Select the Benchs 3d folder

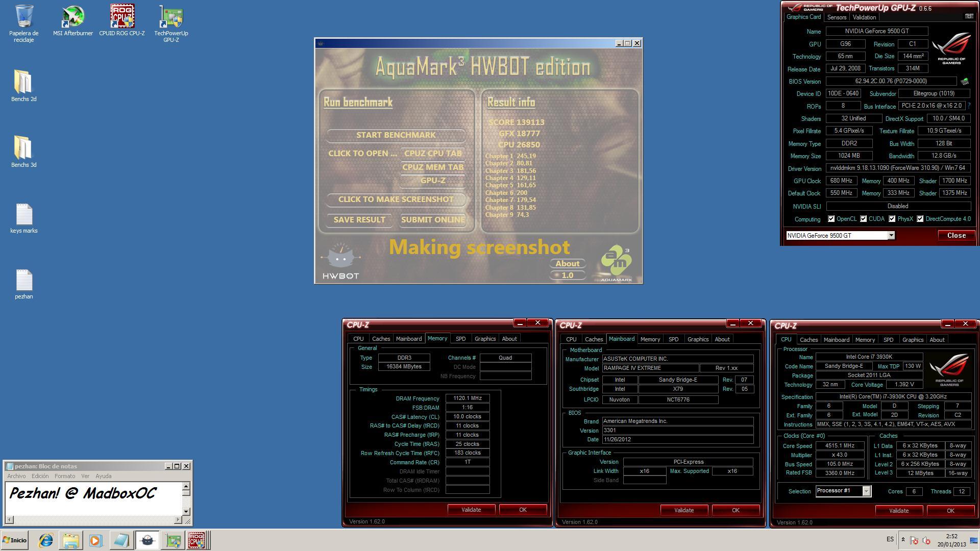24,152
